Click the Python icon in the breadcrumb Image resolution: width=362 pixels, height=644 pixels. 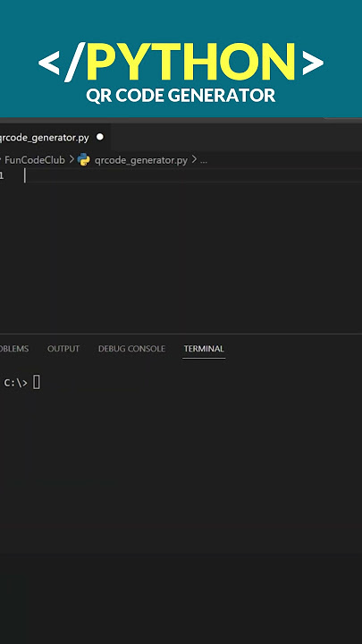(83, 160)
